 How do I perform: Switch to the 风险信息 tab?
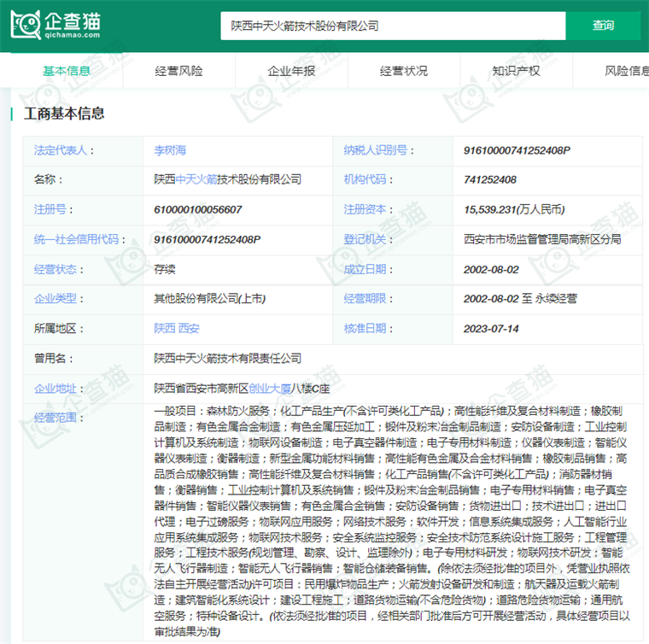pyautogui.click(x=626, y=71)
